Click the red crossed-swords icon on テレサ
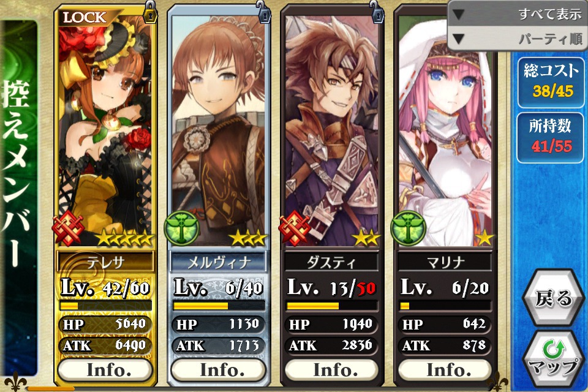Image resolution: width=588 pixels, height=392 pixels. [x=68, y=228]
